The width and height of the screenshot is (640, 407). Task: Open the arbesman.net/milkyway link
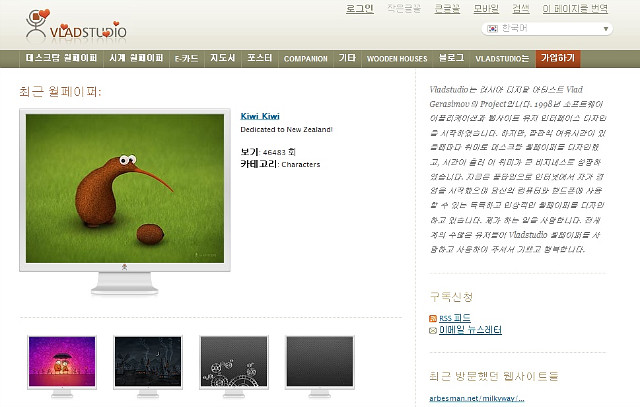coord(477,398)
